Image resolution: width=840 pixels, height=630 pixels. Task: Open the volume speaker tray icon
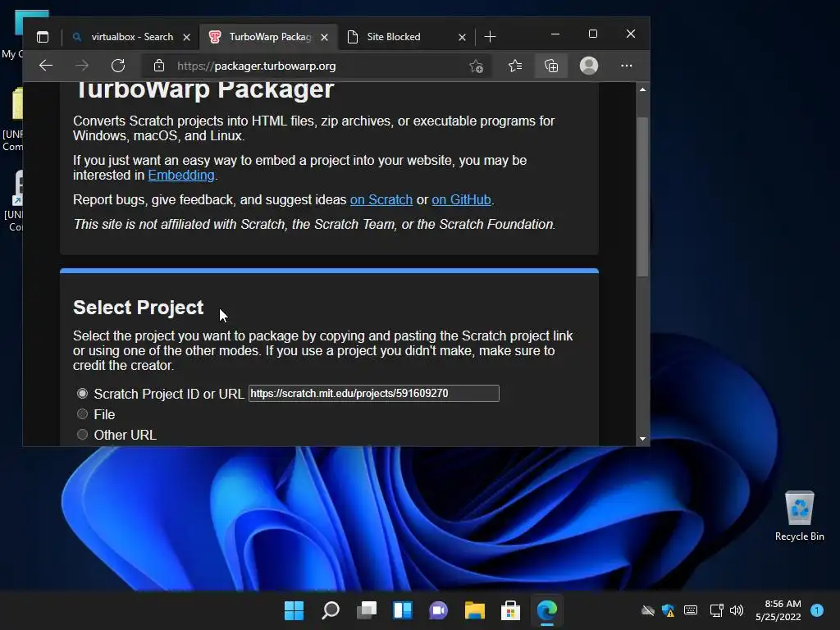coord(737,610)
